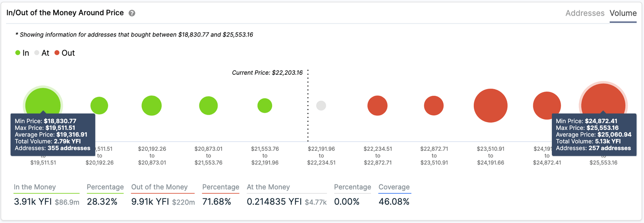Click the Coverage label
This screenshot has height=223, width=644.
point(394,187)
